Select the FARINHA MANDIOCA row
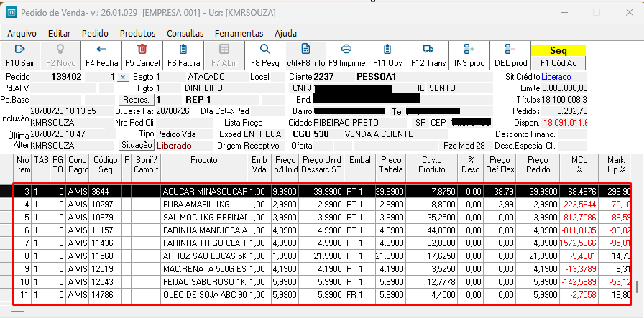644x318 pixels. pos(322,230)
